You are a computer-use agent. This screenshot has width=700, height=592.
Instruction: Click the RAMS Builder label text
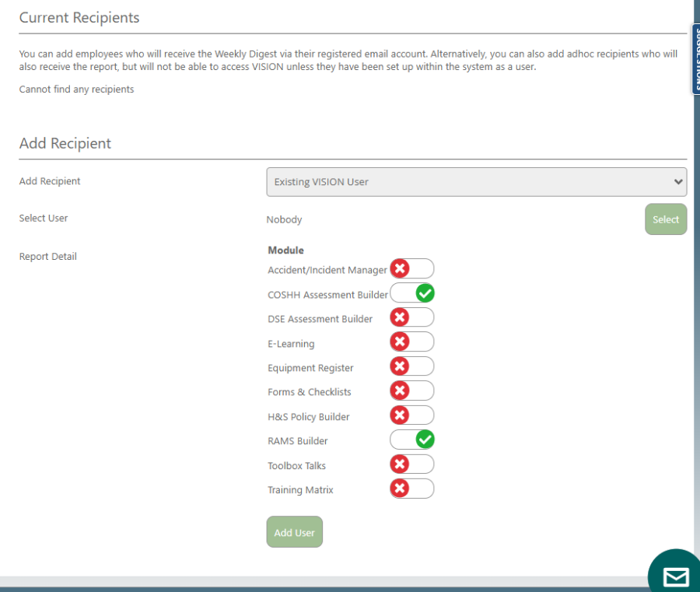298,441
